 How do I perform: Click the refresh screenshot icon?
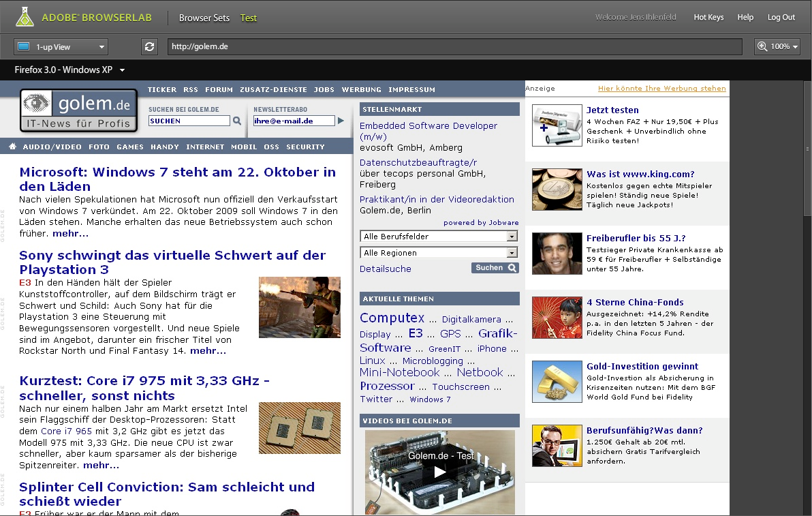[149, 46]
